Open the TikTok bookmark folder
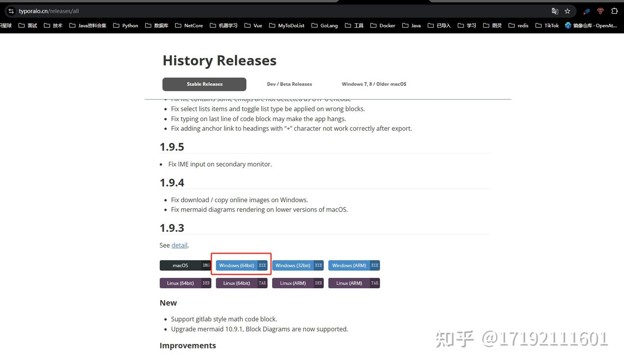 (x=547, y=26)
